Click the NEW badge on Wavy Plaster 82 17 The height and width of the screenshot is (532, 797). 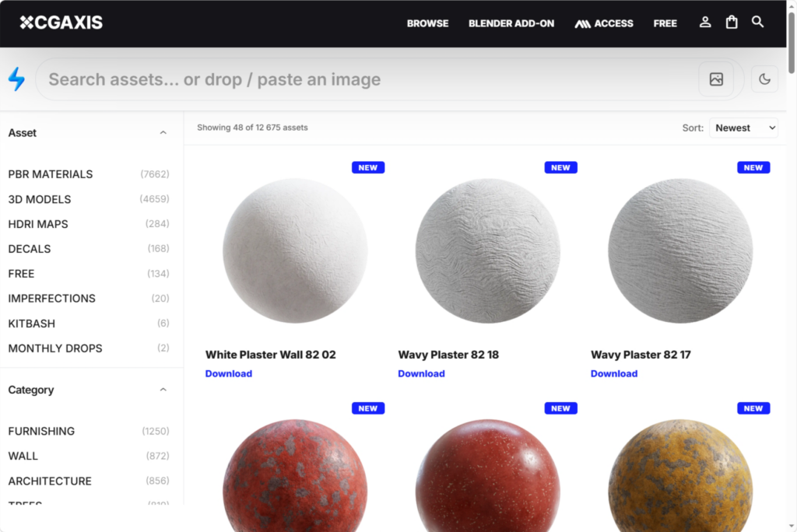click(x=753, y=167)
